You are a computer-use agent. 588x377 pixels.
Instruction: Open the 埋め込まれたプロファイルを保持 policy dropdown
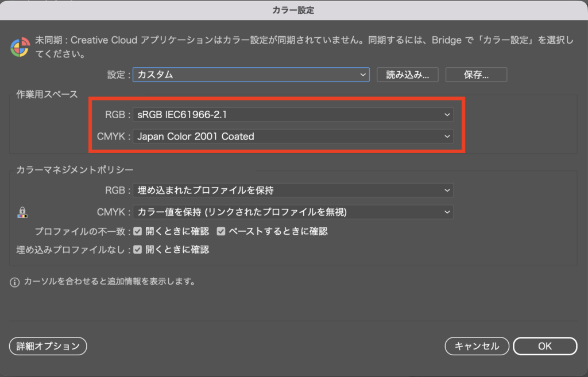pyautogui.click(x=293, y=191)
